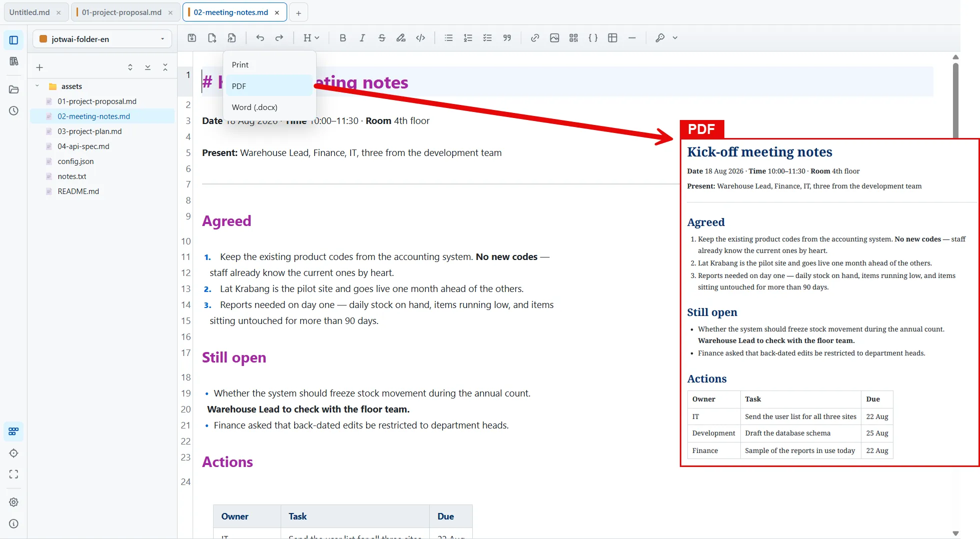980x539 pixels.
Task: Undo the last edit
Action: click(x=260, y=38)
